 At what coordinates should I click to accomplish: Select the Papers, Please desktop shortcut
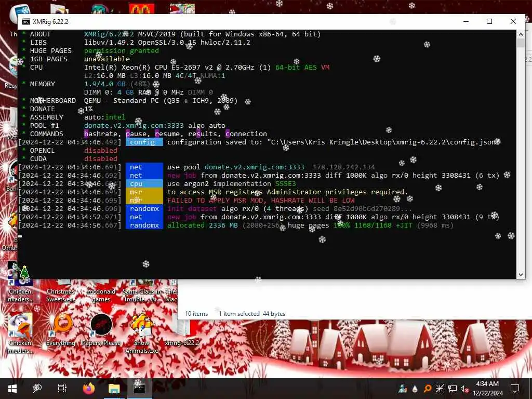click(x=101, y=330)
